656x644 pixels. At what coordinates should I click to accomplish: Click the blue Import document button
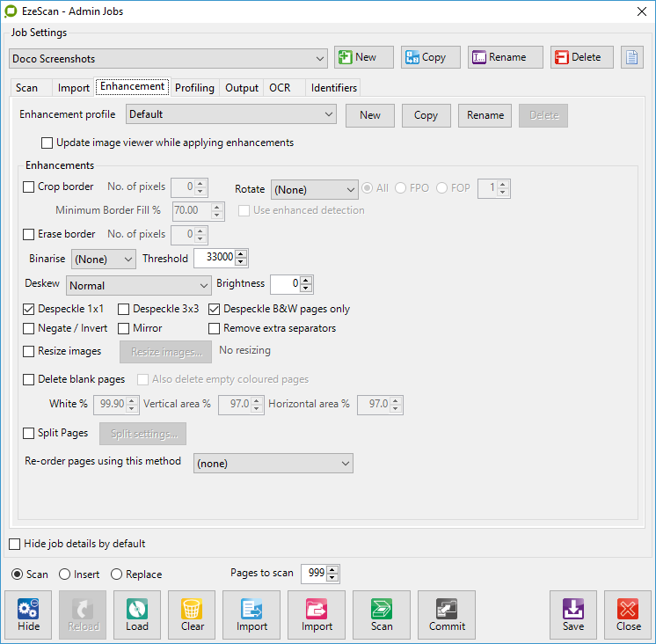pyautogui.click(x=251, y=614)
